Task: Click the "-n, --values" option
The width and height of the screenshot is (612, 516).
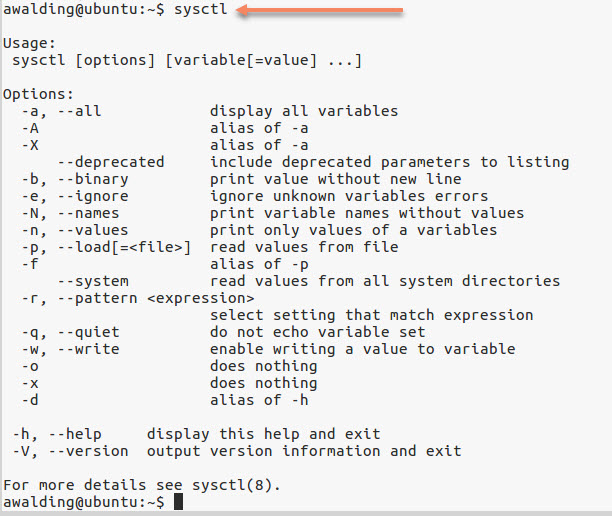Action: (x=75, y=230)
